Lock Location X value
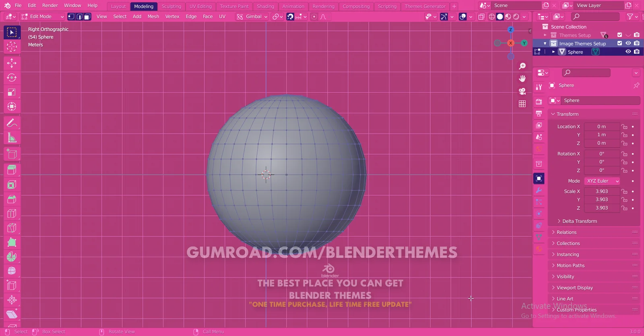Image resolution: width=644 pixels, height=336 pixels. point(624,127)
